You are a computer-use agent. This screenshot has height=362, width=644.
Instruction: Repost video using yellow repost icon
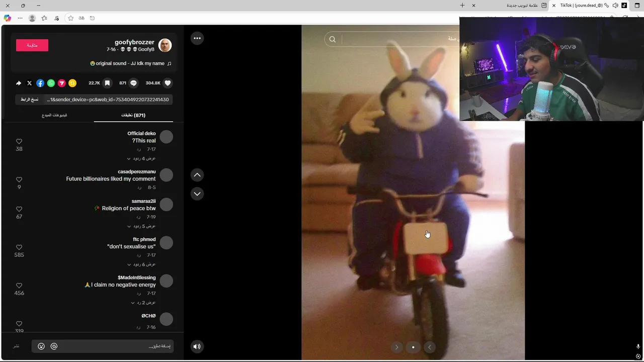(x=72, y=83)
